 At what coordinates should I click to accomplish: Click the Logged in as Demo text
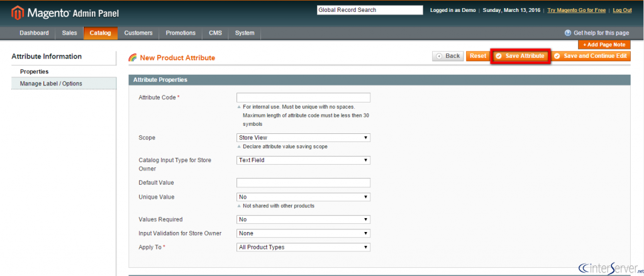[x=453, y=10]
